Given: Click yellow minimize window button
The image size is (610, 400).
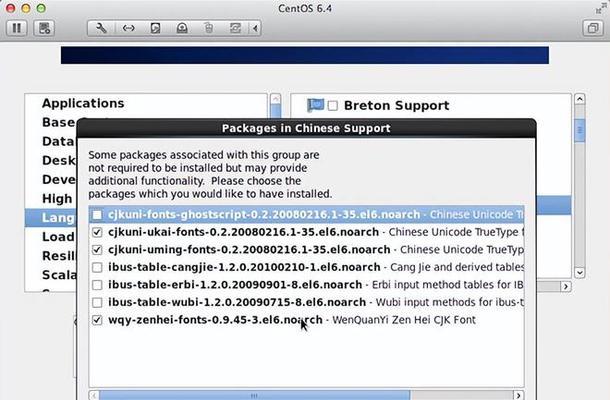Looking at the screenshot, I should 26,8.
